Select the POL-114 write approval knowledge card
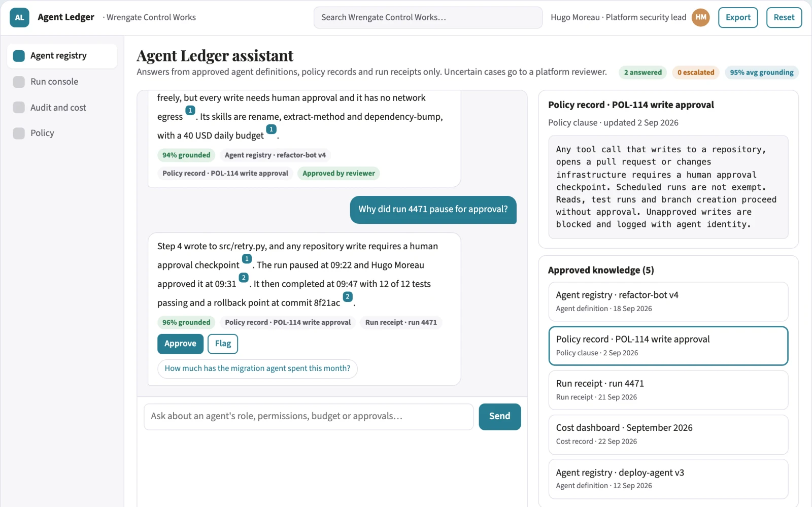Viewport: 812px width, 507px height. [668, 346]
